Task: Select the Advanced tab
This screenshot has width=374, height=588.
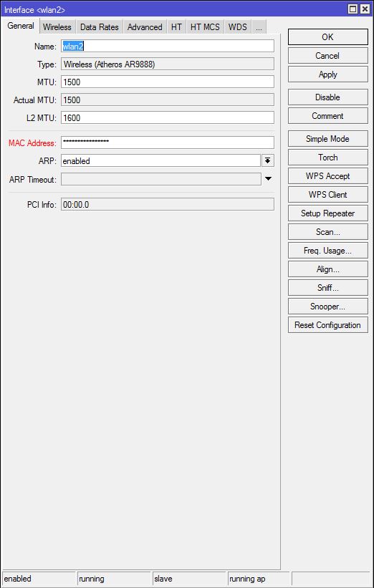Action: coord(145,27)
